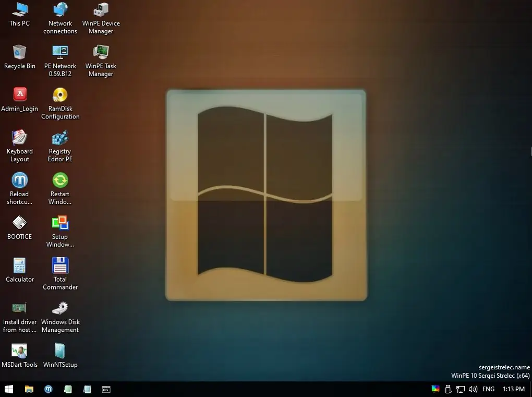Viewport: 532px width, 397px height.
Task: Open Registry Editor PE
Action: tap(60, 146)
